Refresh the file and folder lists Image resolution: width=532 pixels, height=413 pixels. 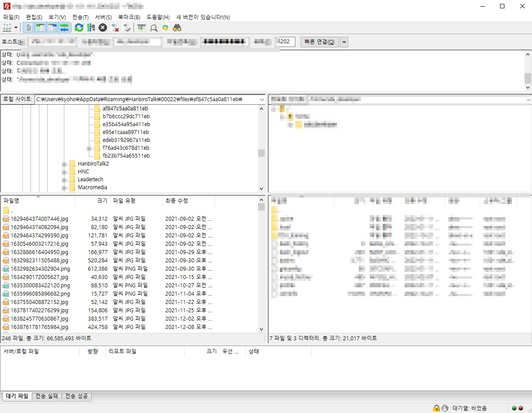79,28
